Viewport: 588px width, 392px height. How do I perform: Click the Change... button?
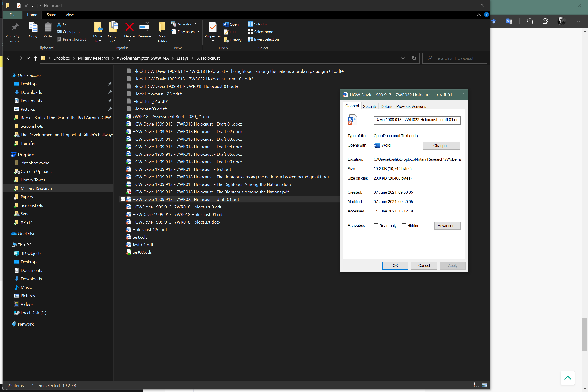pyautogui.click(x=441, y=146)
